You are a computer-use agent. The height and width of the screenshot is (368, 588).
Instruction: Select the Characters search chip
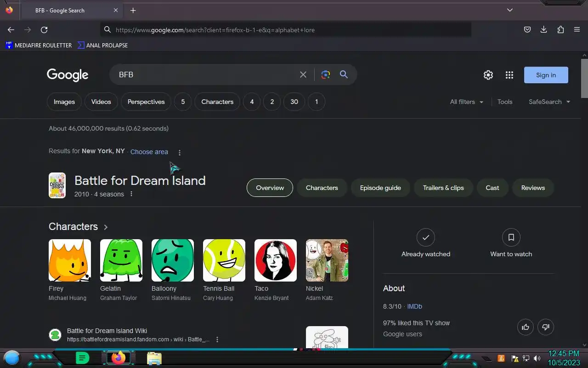[x=217, y=102]
